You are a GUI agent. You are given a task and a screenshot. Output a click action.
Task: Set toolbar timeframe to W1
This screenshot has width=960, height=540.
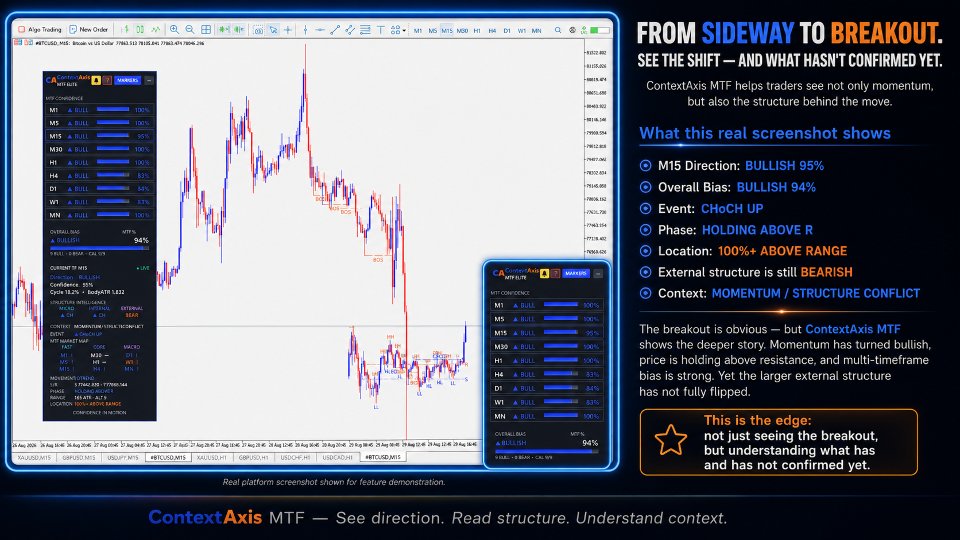tap(522, 30)
